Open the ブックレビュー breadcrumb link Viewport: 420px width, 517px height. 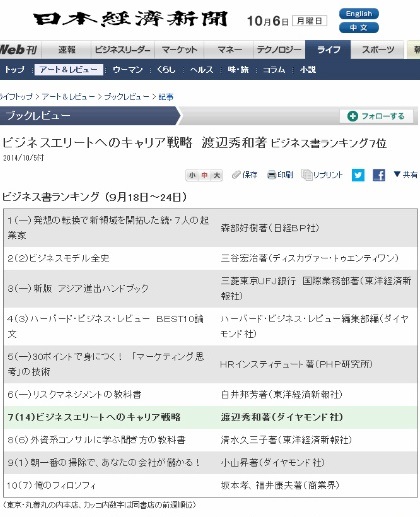(127, 97)
